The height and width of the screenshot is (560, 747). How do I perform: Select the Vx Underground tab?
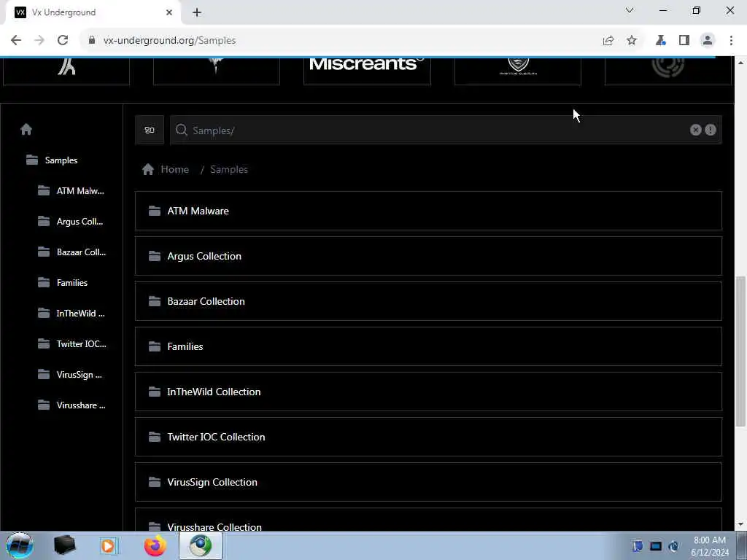pyautogui.click(x=93, y=12)
